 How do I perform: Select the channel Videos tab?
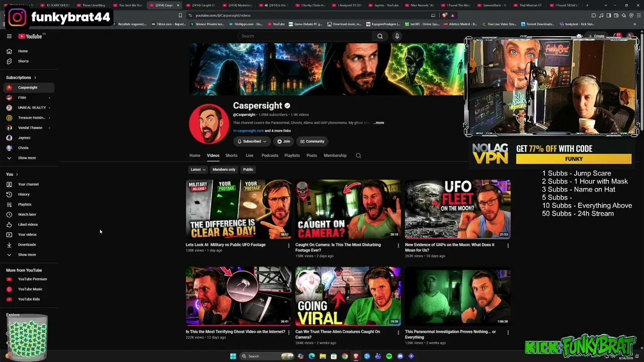pyautogui.click(x=213, y=156)
